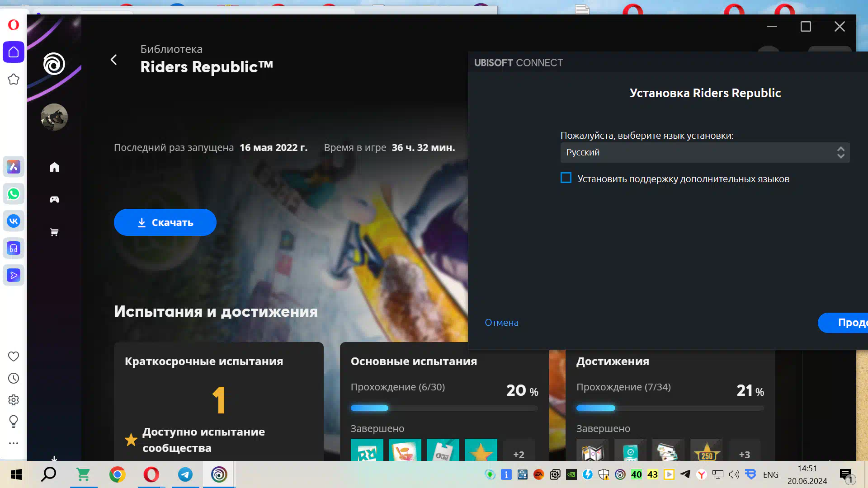This screenshot has width=868, height=488.
Task: Download Riders Republic with the Скачать button
Action: (165, 222)
